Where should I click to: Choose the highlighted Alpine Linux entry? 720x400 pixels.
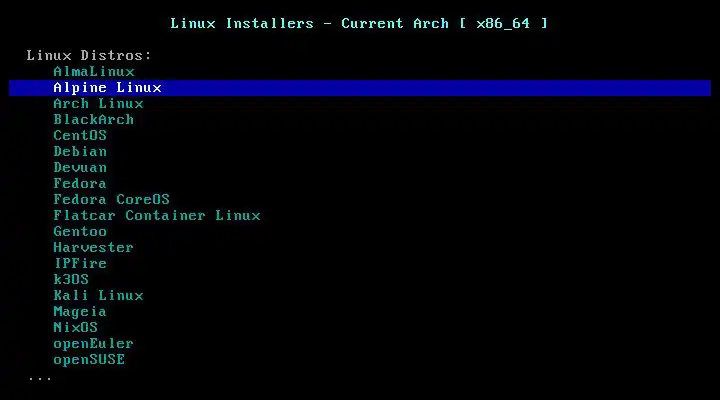tap(360, 88)
